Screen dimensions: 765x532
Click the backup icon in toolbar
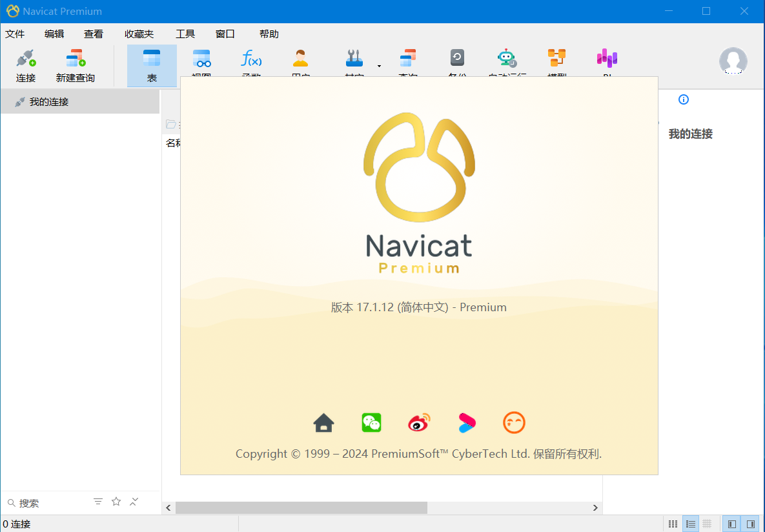point(457,57)
